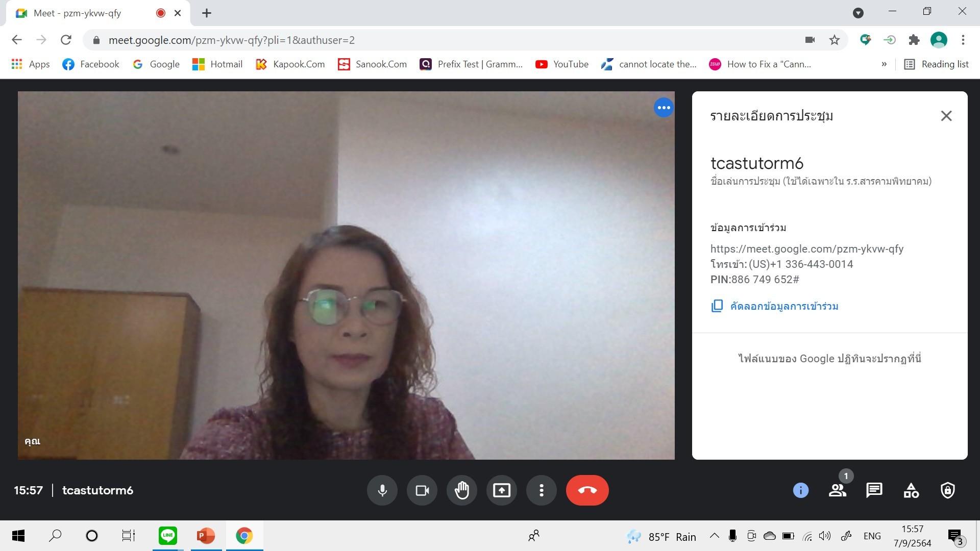Screen dimensions: 980x551
Task: Start presenting your screen
Action: click(x=501, y=490)
